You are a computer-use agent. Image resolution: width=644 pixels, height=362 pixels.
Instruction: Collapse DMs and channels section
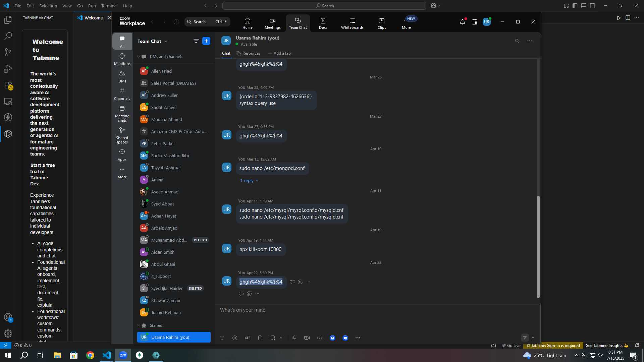point(138,57)
